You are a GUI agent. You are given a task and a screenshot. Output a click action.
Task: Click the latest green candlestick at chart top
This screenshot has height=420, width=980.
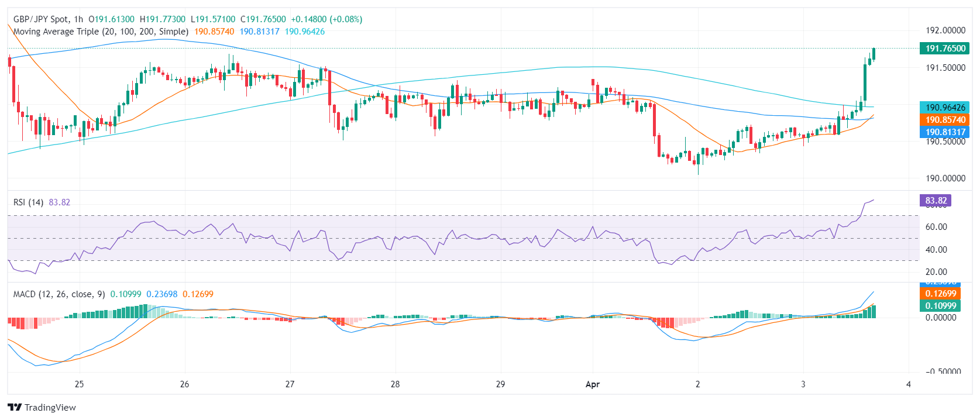(x=874, y=54)
